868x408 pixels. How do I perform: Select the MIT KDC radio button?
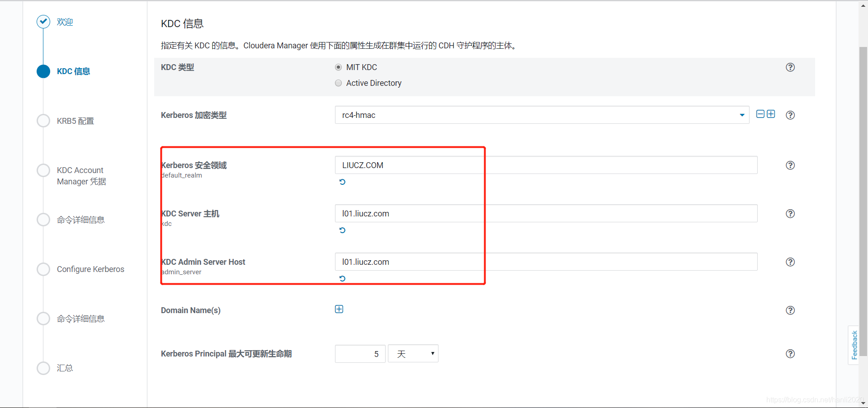(338, 67)
